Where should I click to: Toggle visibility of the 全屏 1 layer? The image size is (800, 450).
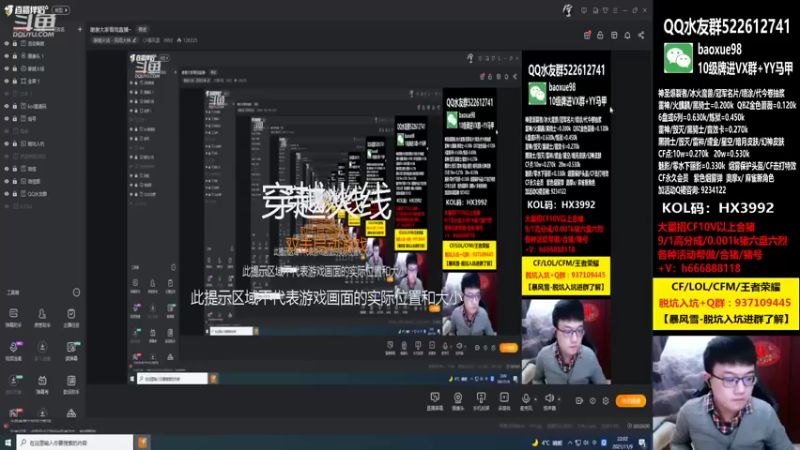click(x=7, y=81)
